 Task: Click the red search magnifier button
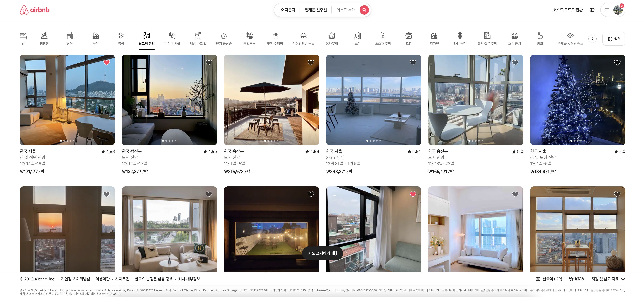pyautogui.click(x=364, y=10)
